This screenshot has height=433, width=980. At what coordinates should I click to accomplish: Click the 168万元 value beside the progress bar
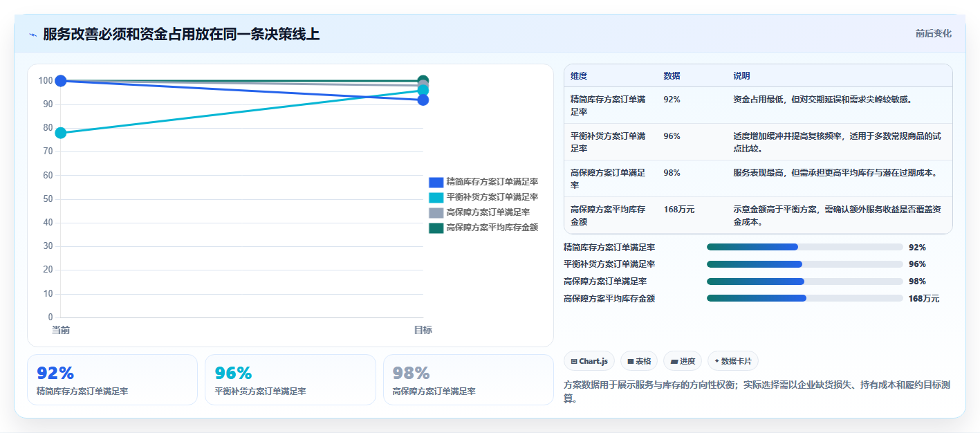click(924, 299)
